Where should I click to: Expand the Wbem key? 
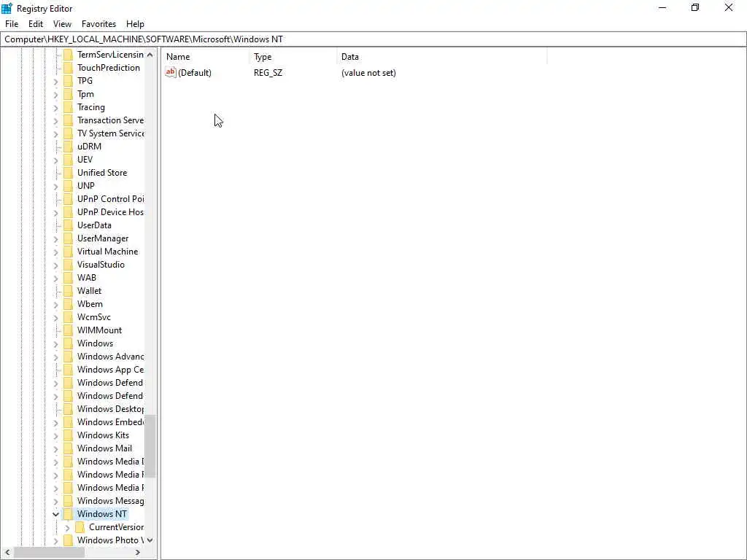(x=55, y=304)
